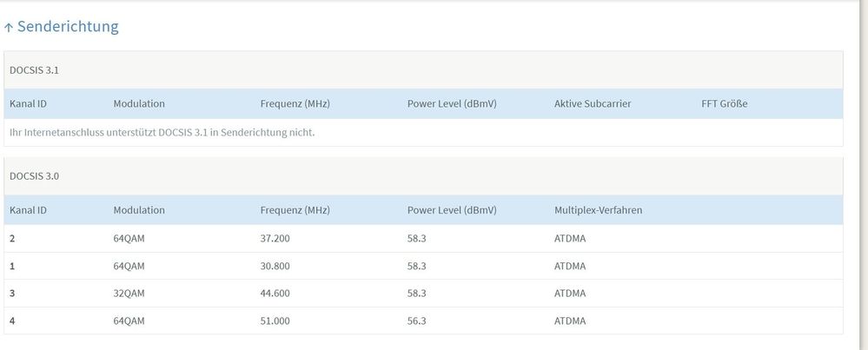Click the 30.800 frequency value
This screenshot has width=868, height=350.
pos(275,266)
